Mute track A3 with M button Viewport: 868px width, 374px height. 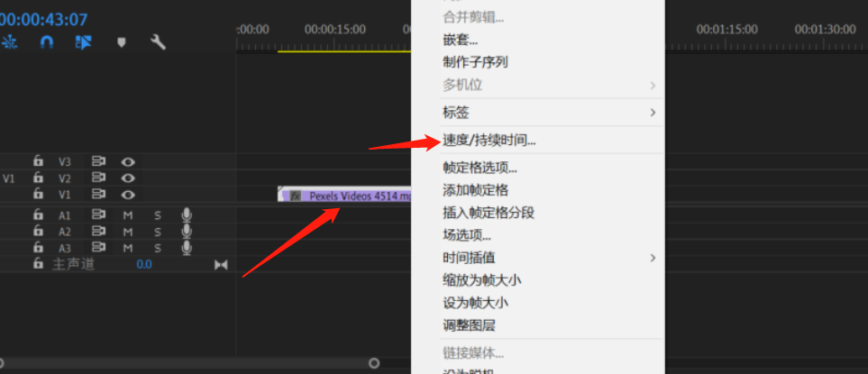pyautogui.click(x=128, y=249)
